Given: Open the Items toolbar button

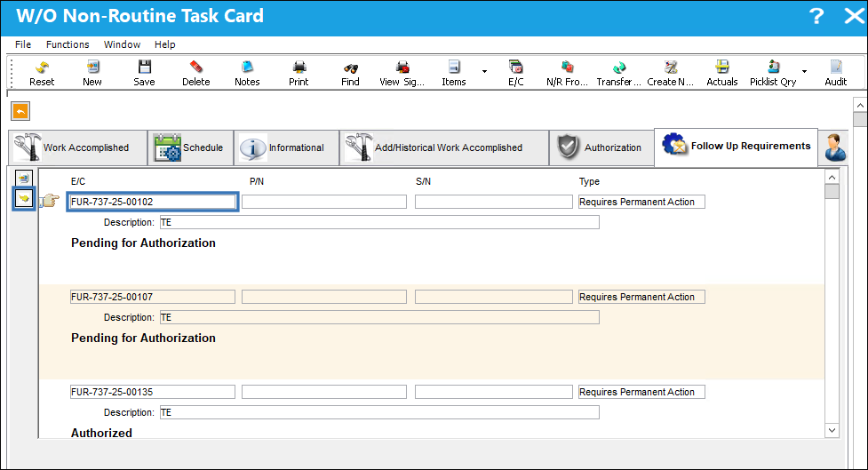Looking at the screenshot, I should pyautogui.click(x=453, y=74).
